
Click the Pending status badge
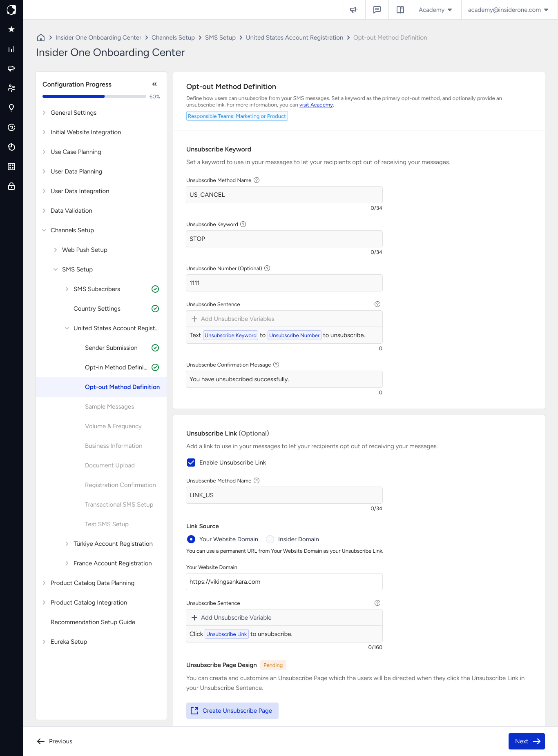273,665
